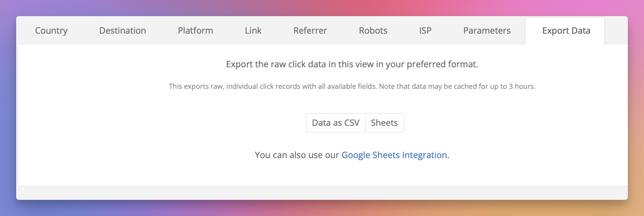Open the Destination tab

(123, 31)
